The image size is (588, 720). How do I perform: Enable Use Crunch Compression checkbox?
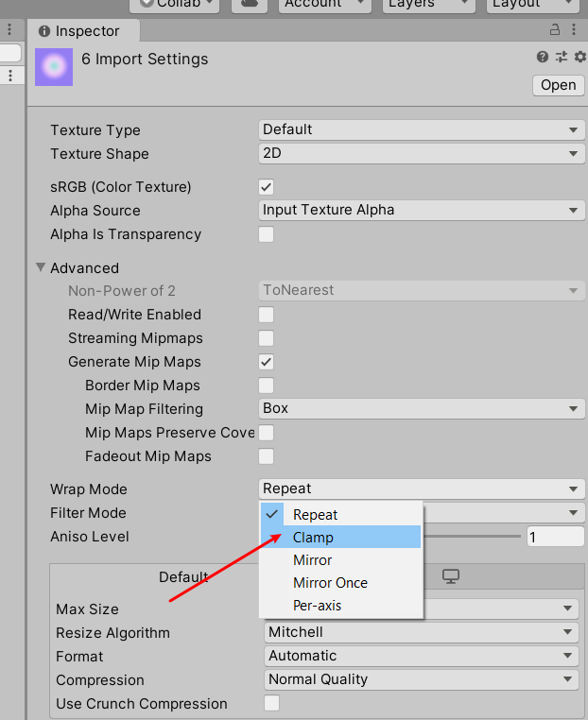pos(271,703)
